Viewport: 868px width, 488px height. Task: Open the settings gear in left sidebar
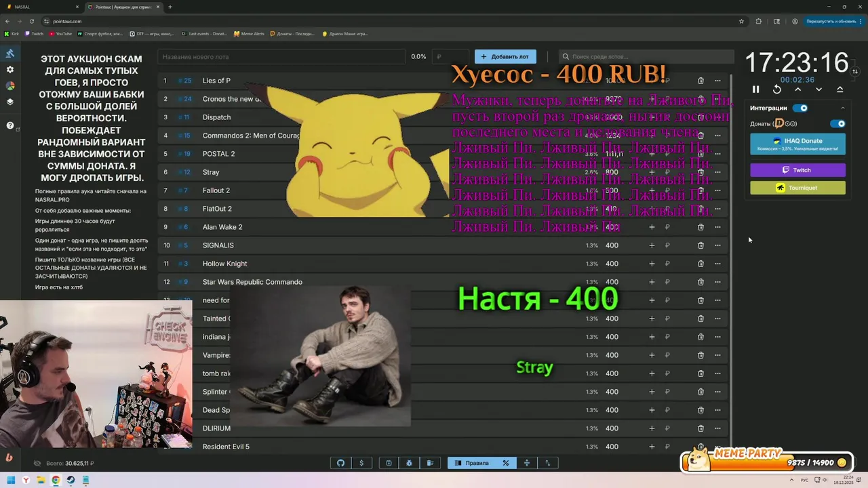click(10, 70)
